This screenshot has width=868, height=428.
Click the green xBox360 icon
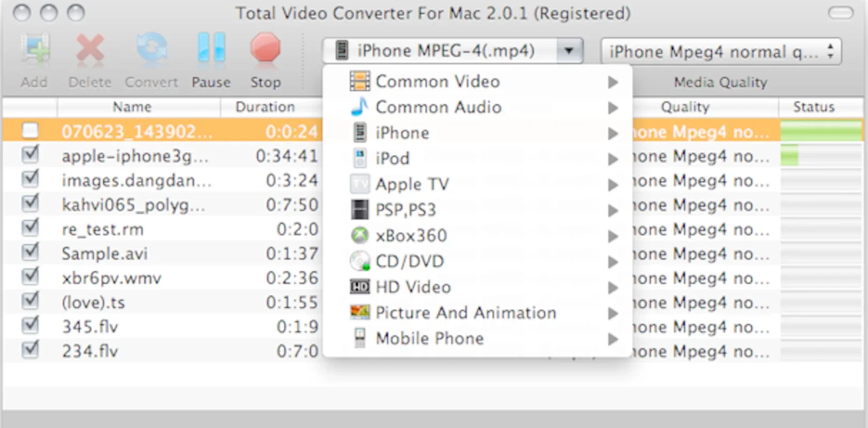pos(360,235)
